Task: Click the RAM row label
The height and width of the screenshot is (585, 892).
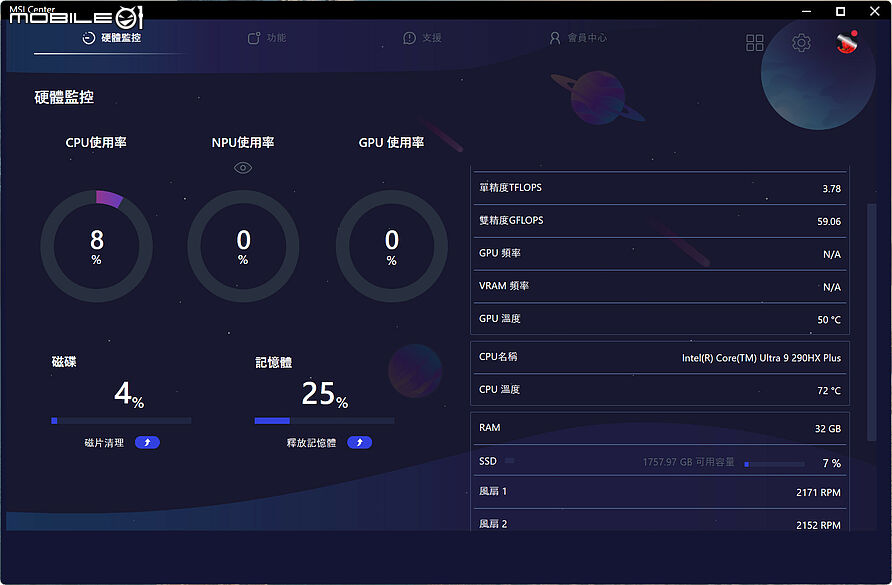Action: 489,427
